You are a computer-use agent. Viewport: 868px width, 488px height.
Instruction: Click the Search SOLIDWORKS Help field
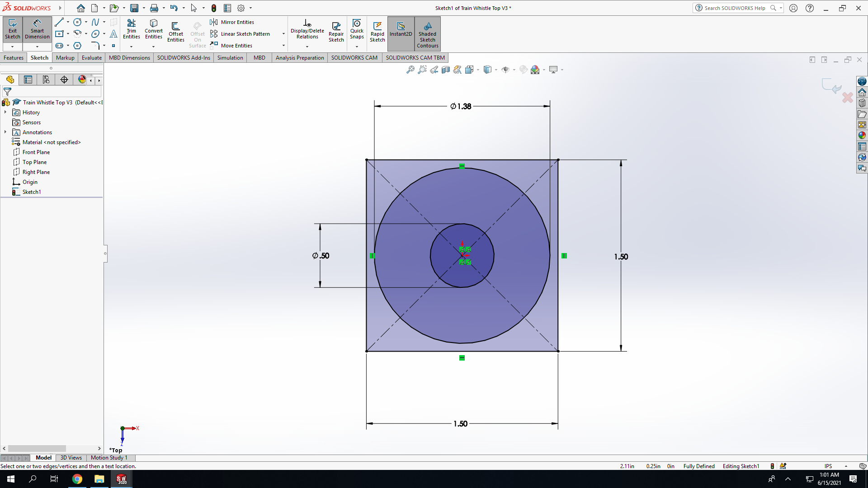pyautogui.click(x=735, y=8)
